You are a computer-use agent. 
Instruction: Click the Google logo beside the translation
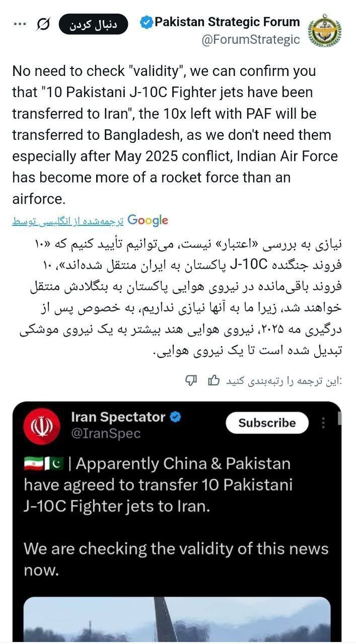148,220
